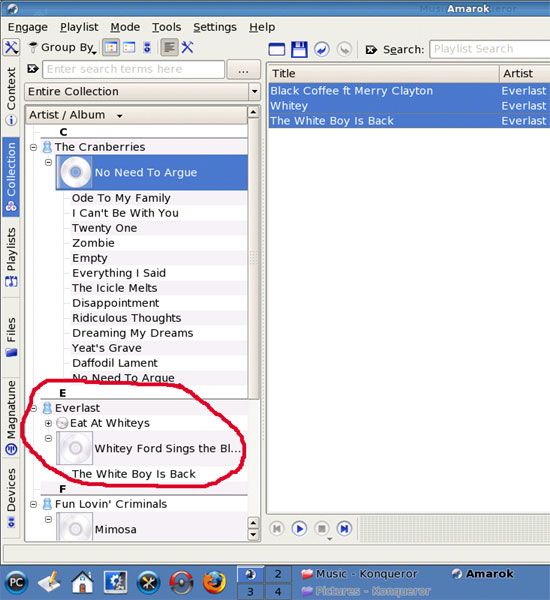Select the track Dreaming My Dreams
The width and height of the screenshot is (550, 600).
tap(132, 333)
